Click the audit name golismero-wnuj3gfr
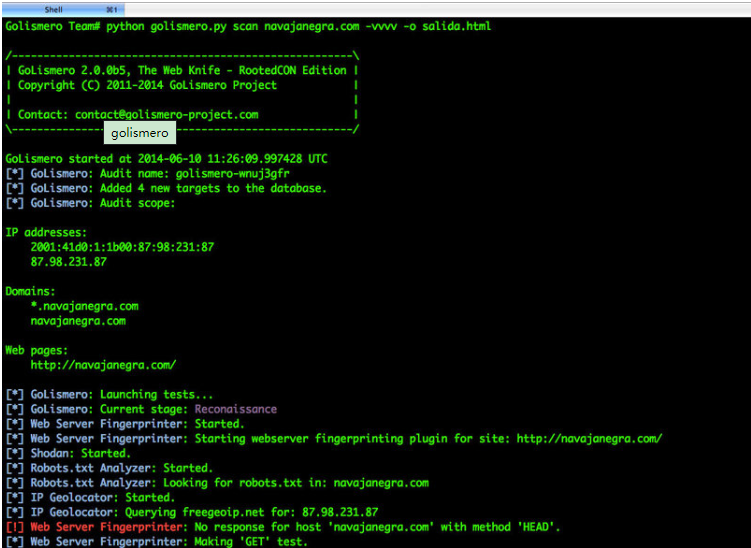 point(231,174)
